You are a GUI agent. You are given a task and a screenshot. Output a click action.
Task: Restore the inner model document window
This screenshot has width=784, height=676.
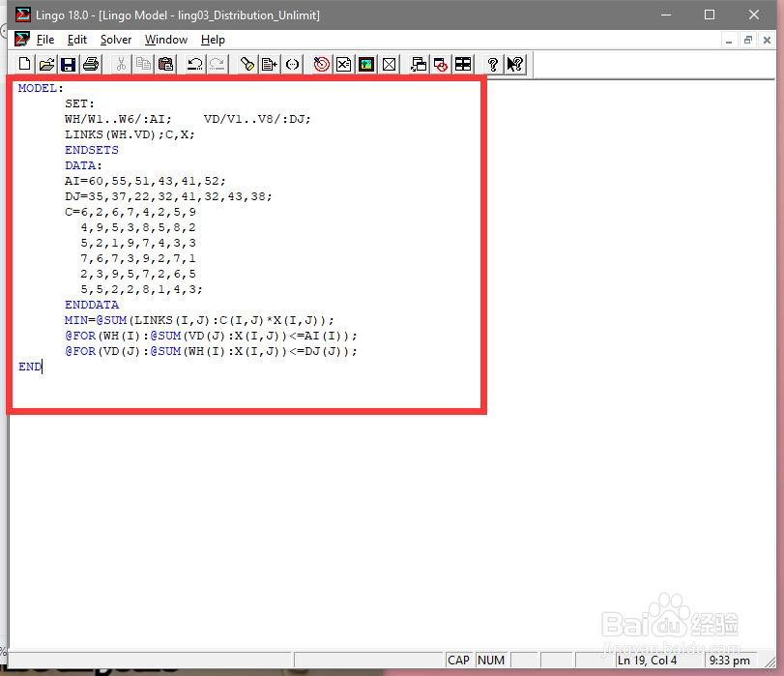coord(747,40)
